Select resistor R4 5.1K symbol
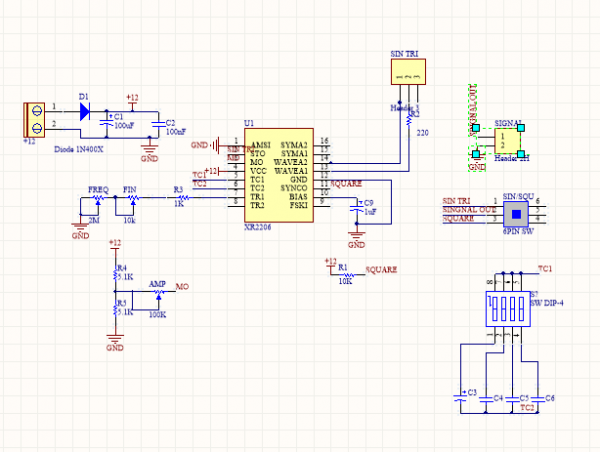This screenshot has height=452, width=600. coord(115,273)
